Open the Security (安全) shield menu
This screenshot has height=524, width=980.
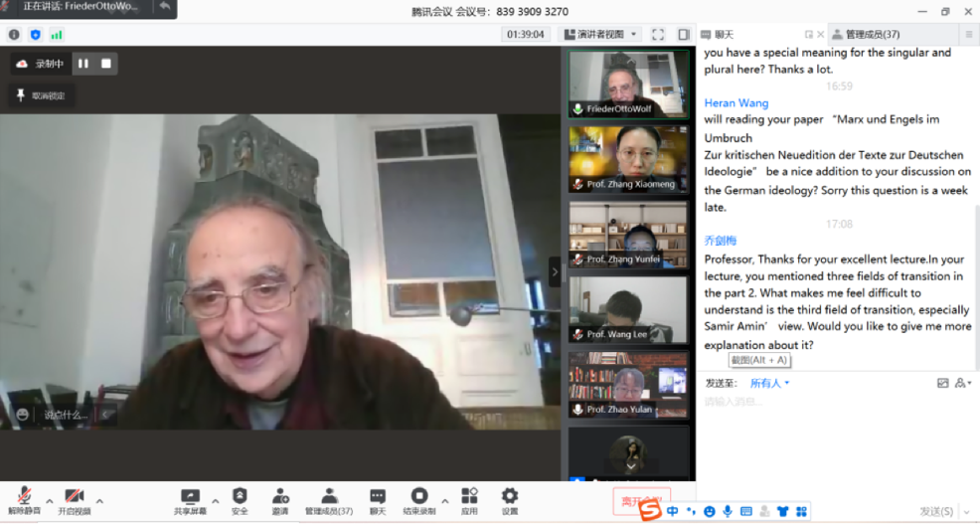click(x=240, y=500)
